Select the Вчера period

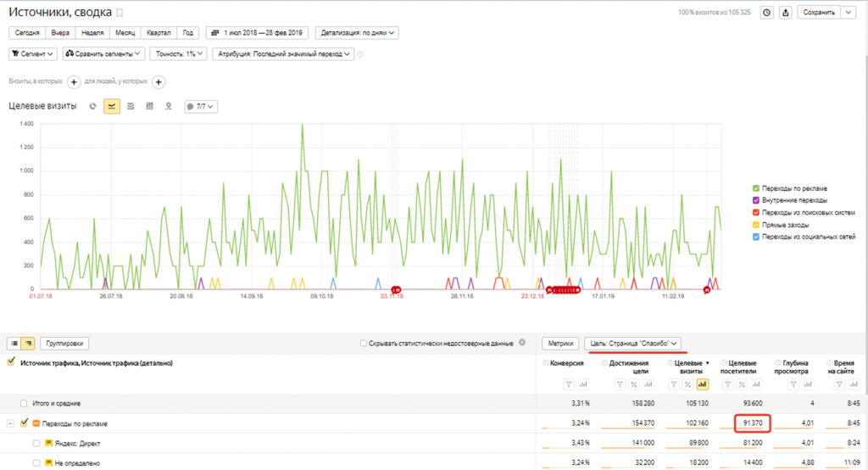[x=60, y=33]
